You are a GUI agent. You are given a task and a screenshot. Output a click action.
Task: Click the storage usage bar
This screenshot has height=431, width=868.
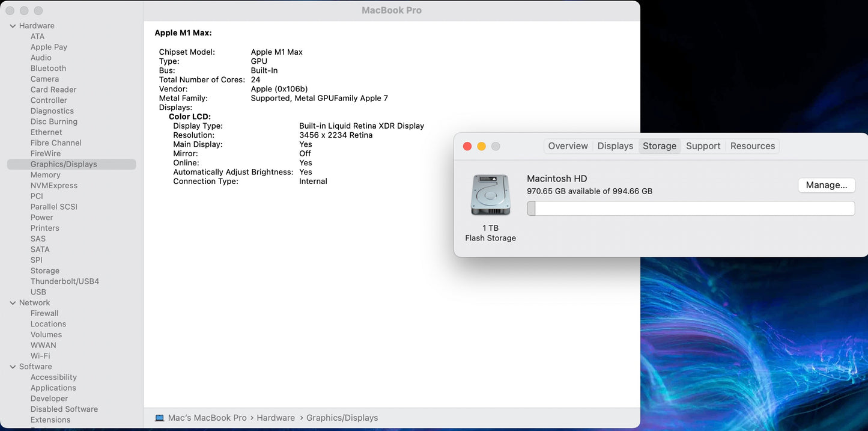690,209
